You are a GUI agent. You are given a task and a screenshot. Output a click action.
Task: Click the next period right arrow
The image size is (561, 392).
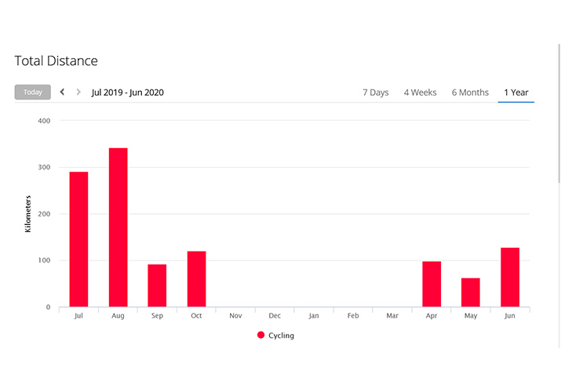click(x=78, y=93)
